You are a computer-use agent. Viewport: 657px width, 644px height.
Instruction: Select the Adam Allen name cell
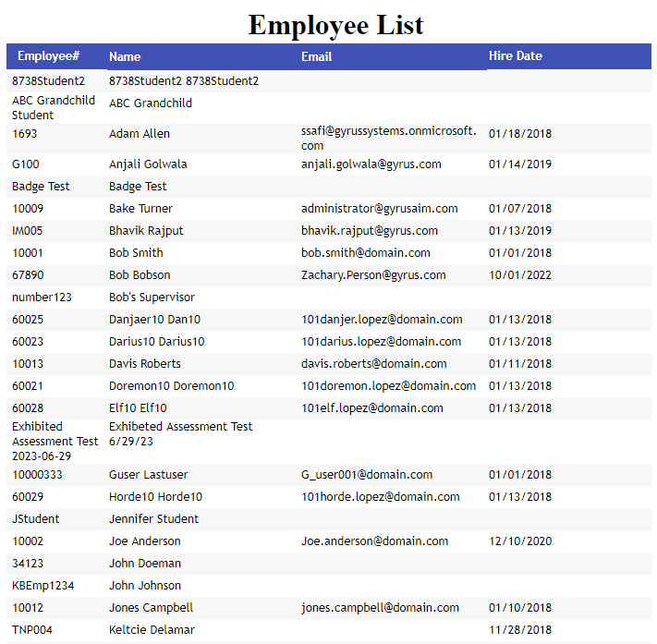pyautogui.click(x=140, y=134)
